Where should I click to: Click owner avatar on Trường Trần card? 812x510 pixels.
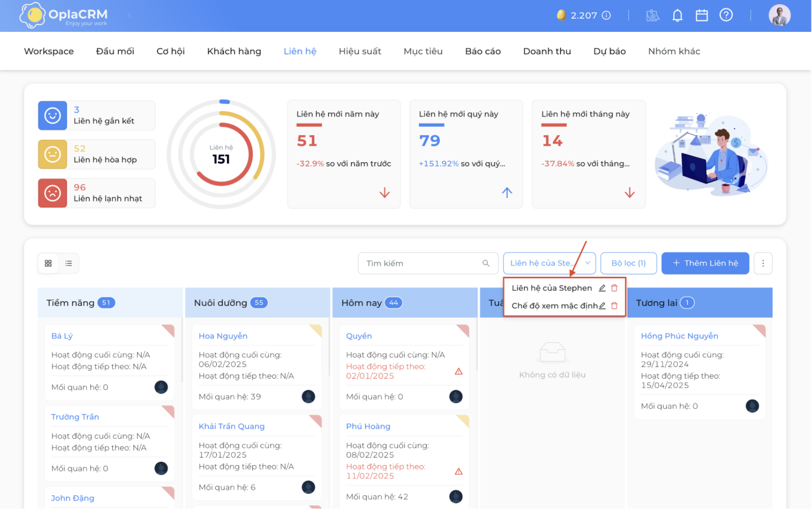[161, 468]
